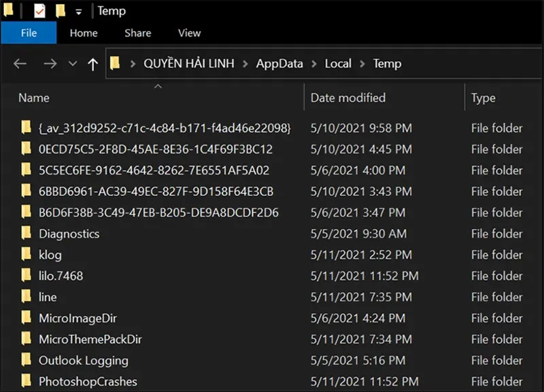Click the Properties icon in quick access toolbar

[x=39, y=11]
